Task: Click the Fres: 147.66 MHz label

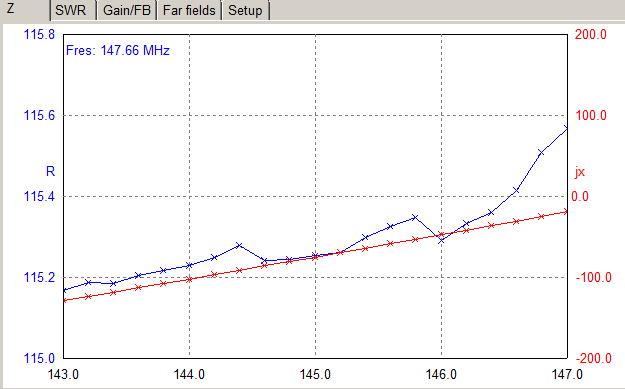Action: click(x=118, y=51)
